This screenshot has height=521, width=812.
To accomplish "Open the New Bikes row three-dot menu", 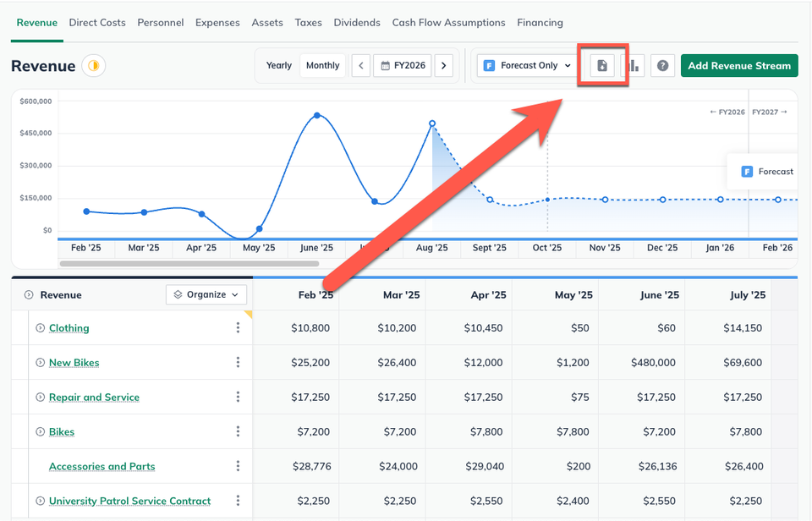I will [x=238, y=362].
